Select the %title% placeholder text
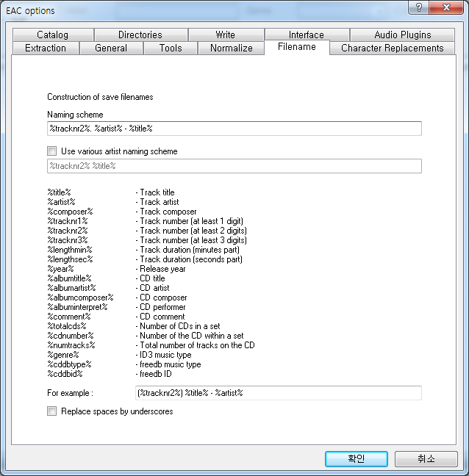Screen dimensions: 469x476 [59, 192]
